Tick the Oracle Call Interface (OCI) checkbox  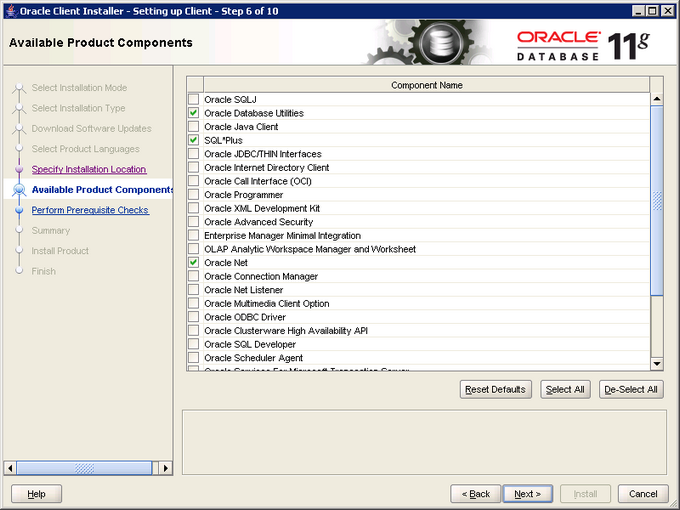click(193, 181)
